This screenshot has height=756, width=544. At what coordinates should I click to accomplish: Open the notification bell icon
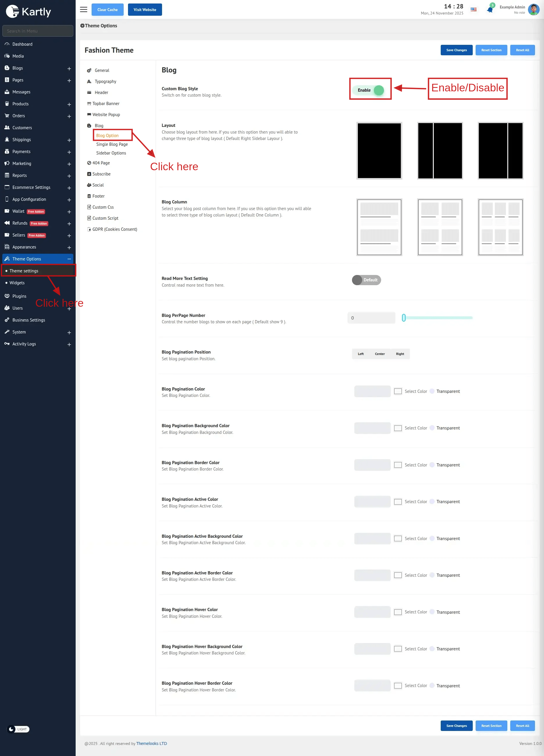490,10
